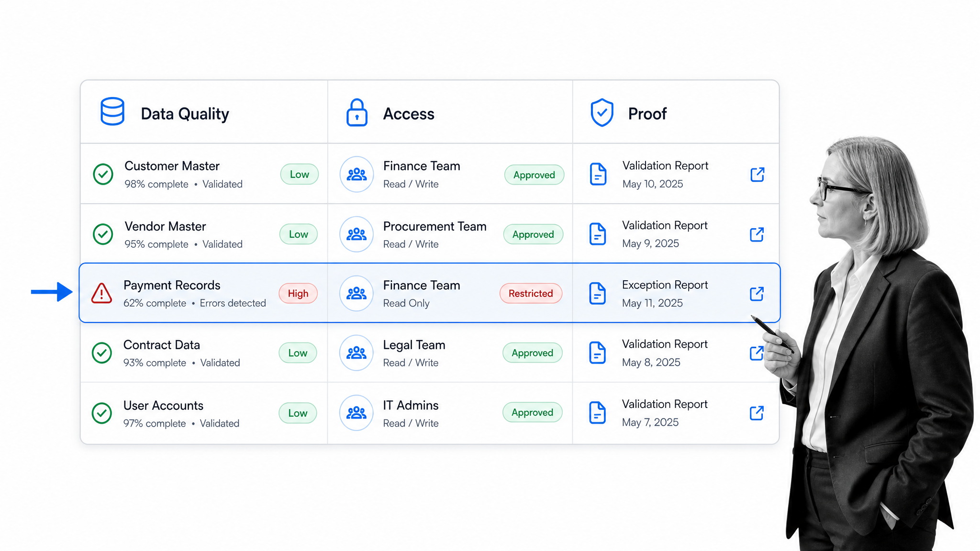
Task: Open May 9, 2025 Validation Report externally
Action: tap(757, 234)
